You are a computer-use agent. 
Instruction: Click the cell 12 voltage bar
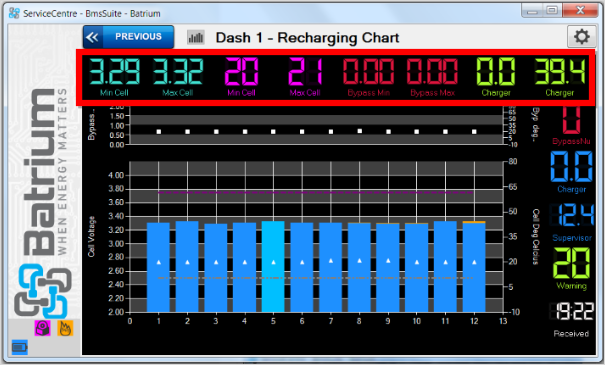tap(474, 267)
